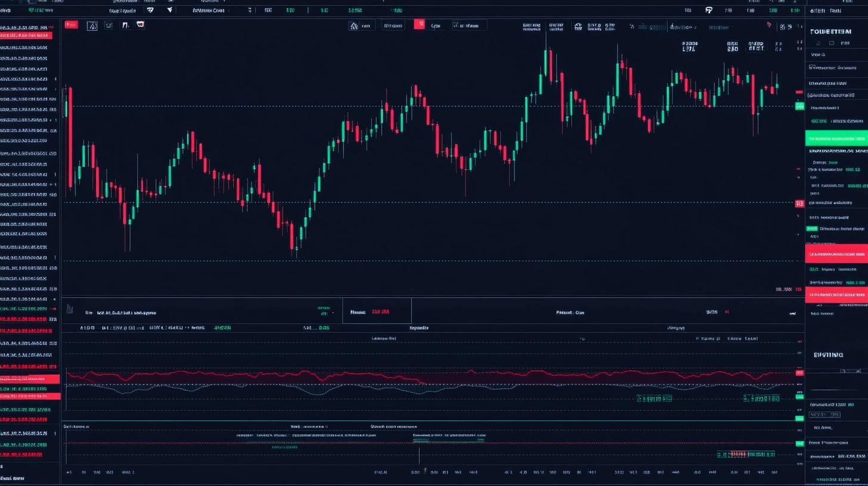Click the small bar-chart icon below the main chart
The width and height of the screenshot is (868, 486).
tap(70, 309)
